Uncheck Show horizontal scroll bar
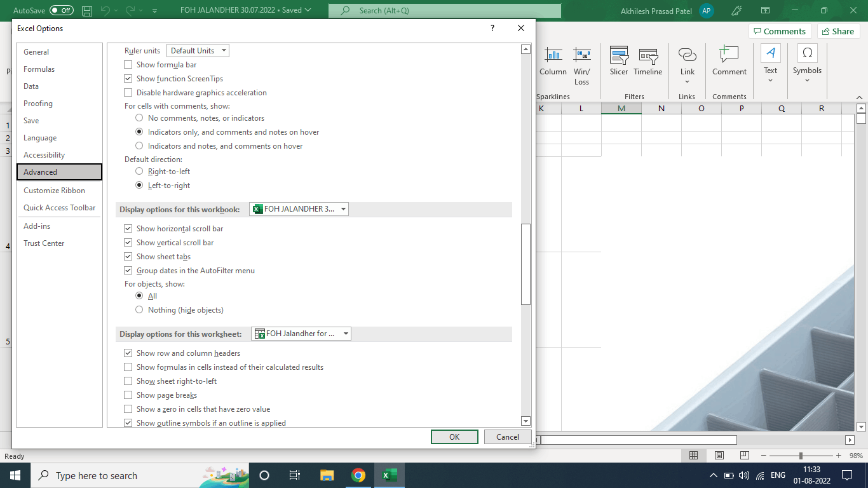Screen dimensions: 868x488 pyautogui.click(x=128, y=229)
